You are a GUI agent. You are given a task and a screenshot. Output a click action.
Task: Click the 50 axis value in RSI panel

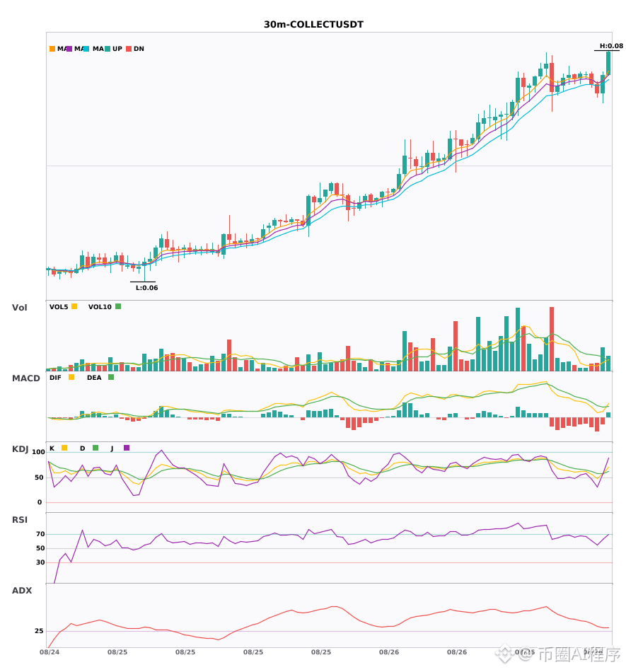coord(40,548)
